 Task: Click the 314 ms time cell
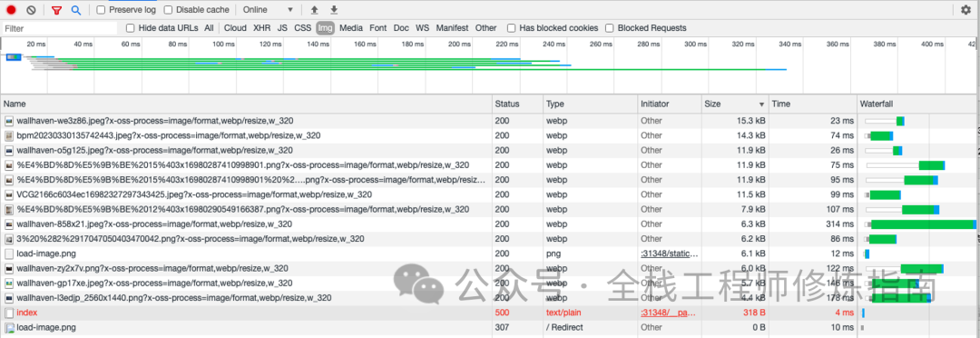coord(840,224)
